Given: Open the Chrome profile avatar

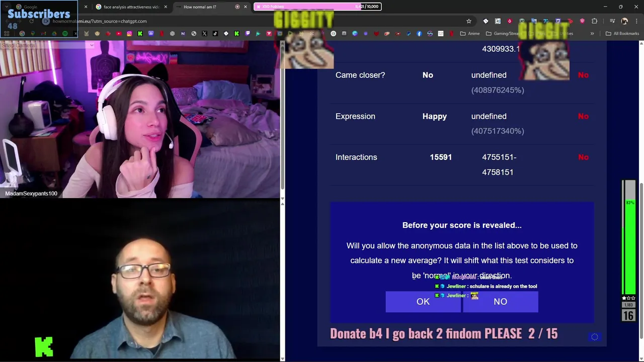Looking at the screenshot, I should [x=624, y=21].
